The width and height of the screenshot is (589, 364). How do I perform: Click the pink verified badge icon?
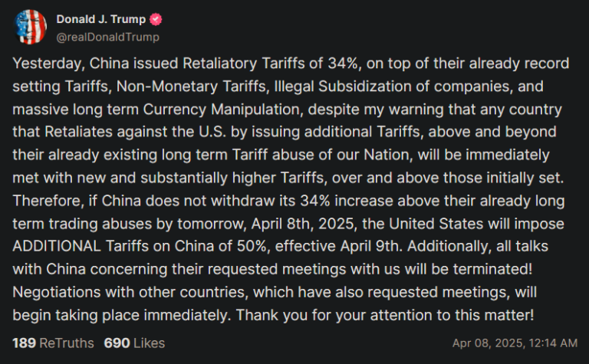[x=156, y=19]
